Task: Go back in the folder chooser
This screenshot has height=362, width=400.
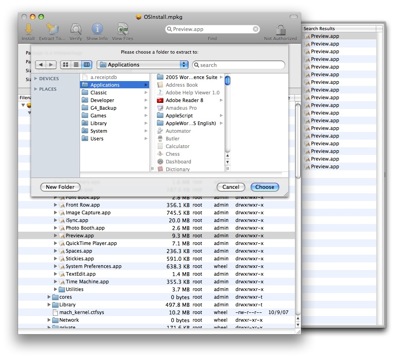Action: click(41, 65)
